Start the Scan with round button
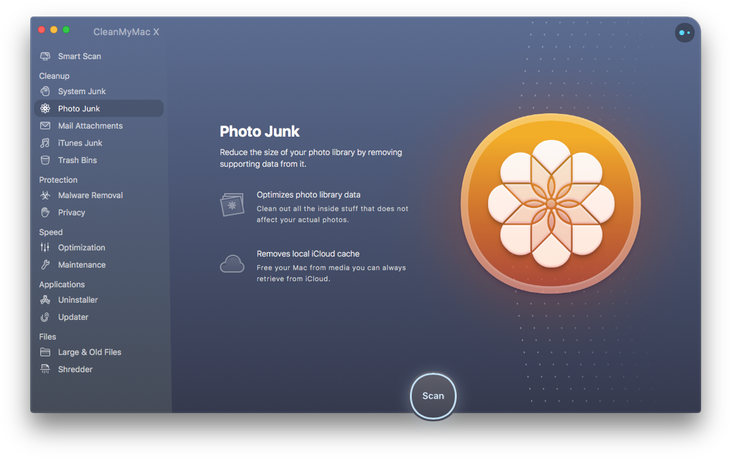This screenshot has height=458, width=730. coord(433,396)
